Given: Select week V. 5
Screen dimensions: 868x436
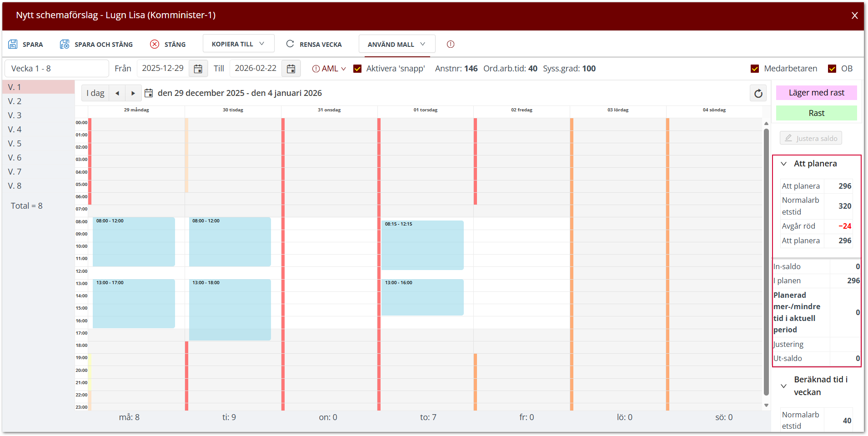Looking at the screenshot, I should pos(39,143).
